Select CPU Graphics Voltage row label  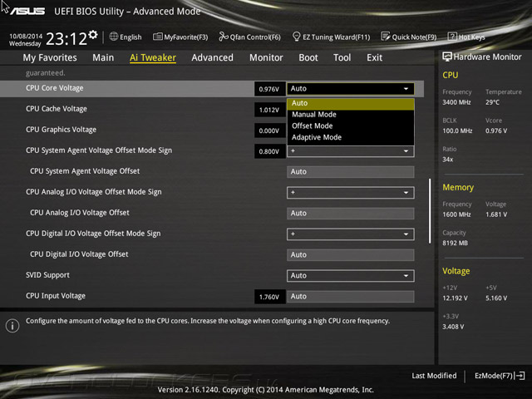[61, 130]
